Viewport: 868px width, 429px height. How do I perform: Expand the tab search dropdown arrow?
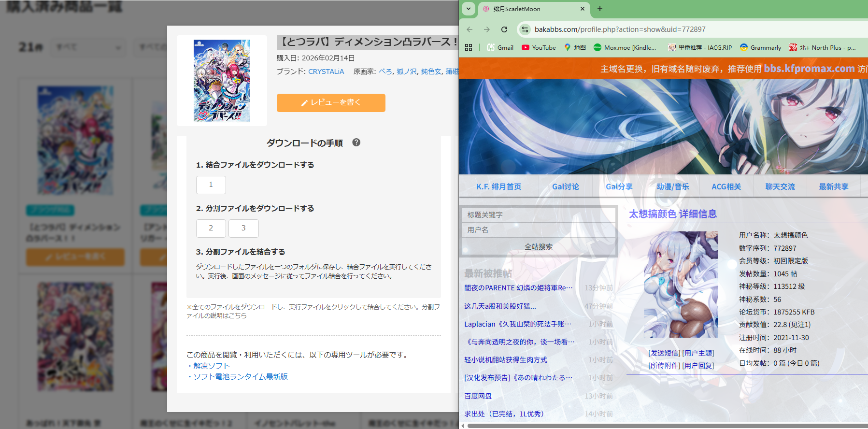(468, 9)
